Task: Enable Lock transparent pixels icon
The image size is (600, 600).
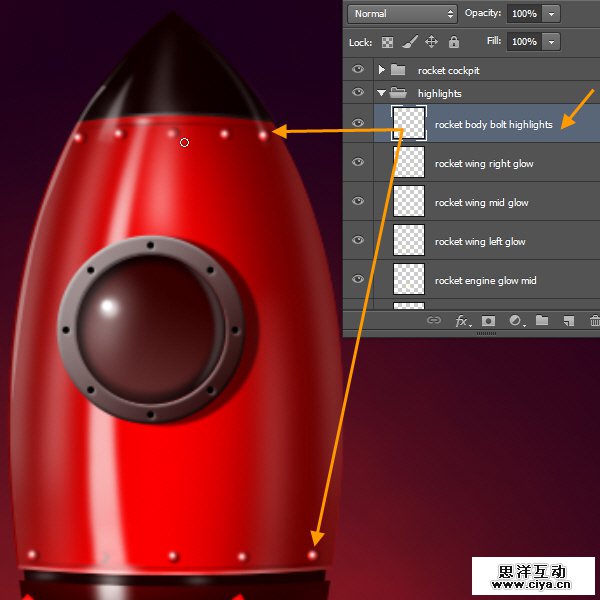Action: 387,42
